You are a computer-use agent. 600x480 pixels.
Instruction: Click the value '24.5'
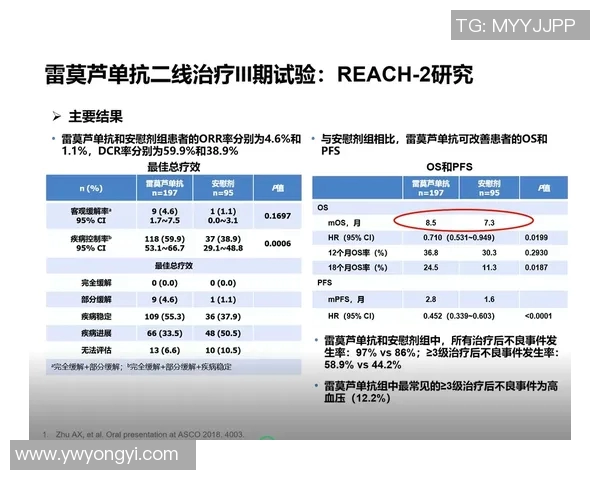point(431,268)
